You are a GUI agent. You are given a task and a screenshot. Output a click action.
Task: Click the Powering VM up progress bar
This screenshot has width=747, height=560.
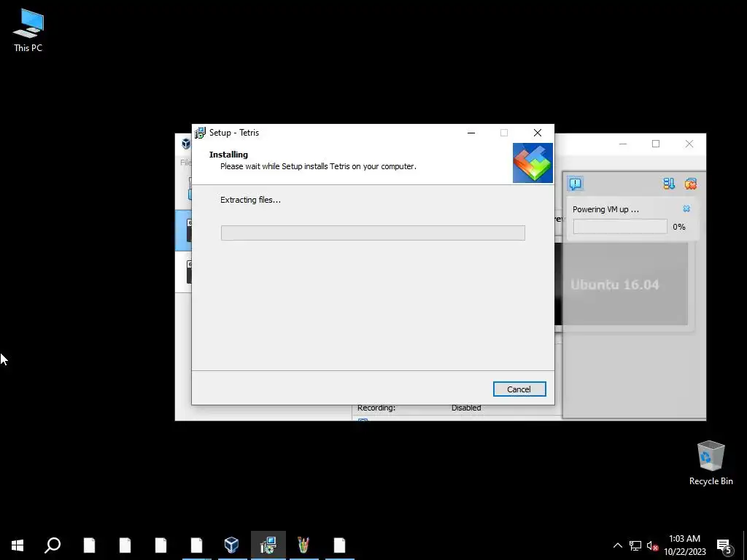pos(620,227)
